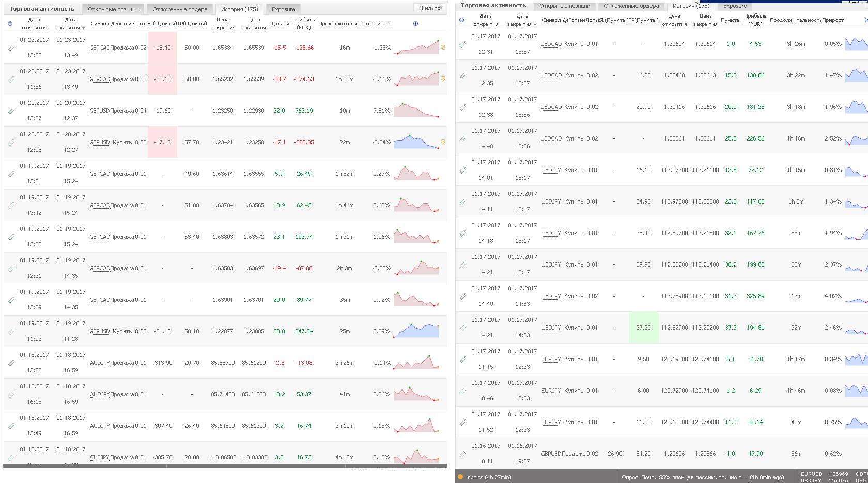Click the growth sparkline of the 763.19 GBPUSD trade
This screenshot has width=868, height=483.
click(416, 111)
